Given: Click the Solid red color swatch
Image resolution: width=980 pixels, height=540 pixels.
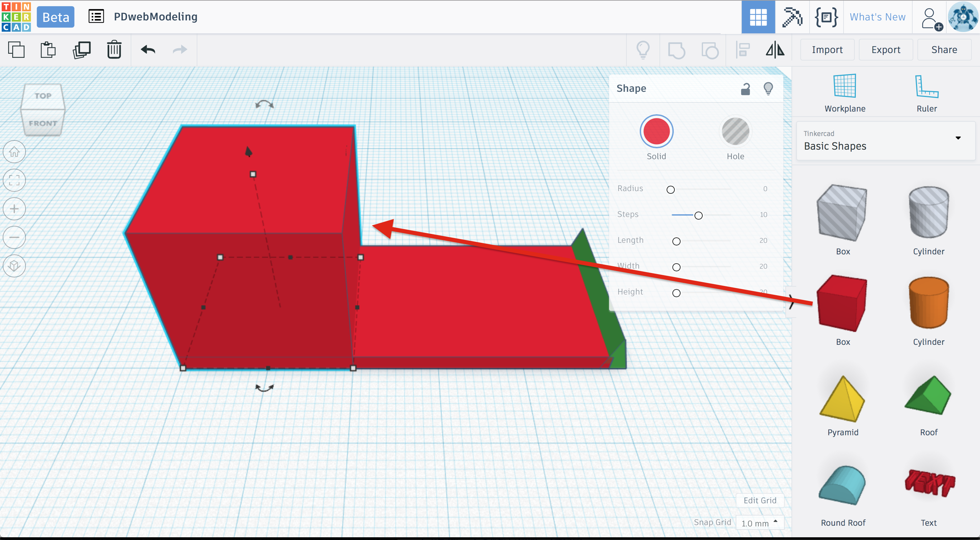Looking at the screenshot, I should click(x=656, y=132).
